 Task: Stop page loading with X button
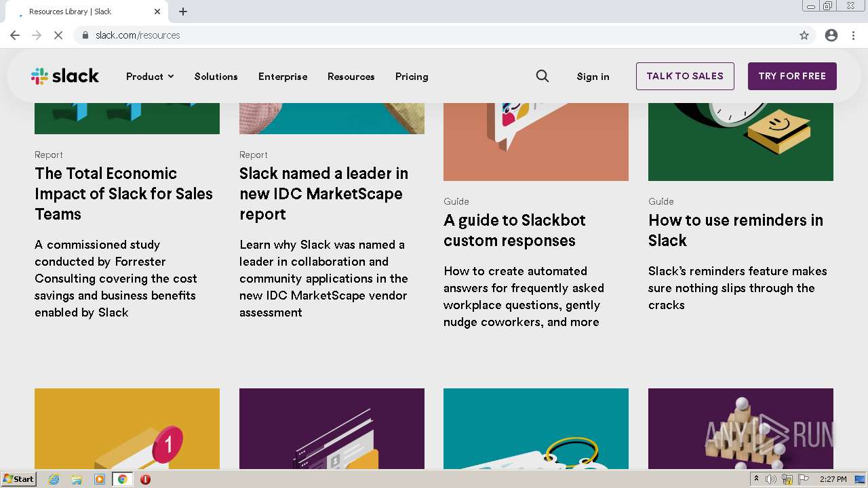pyautogui.click(x=58, y=35)
